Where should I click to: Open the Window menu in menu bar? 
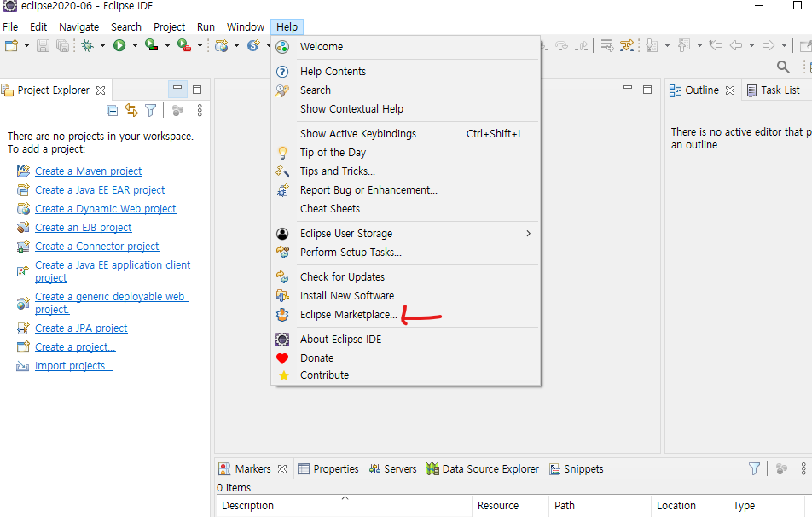[x=246, y=27]
